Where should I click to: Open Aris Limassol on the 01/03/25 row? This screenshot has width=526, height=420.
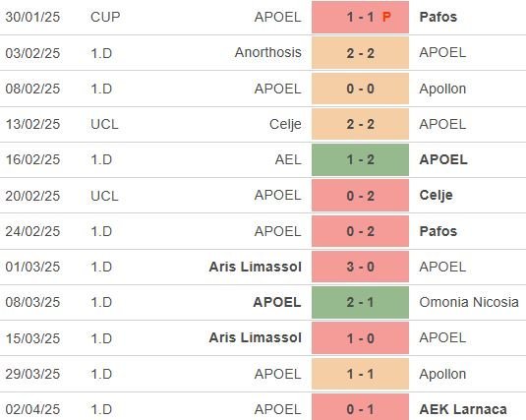(255, 267)
